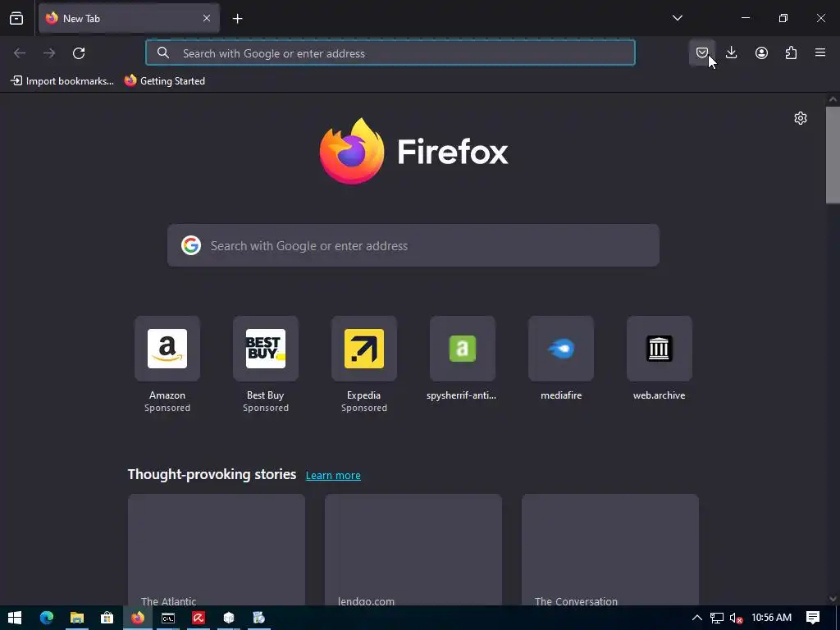Open the Getting Started bookmark

coord(164,81)
